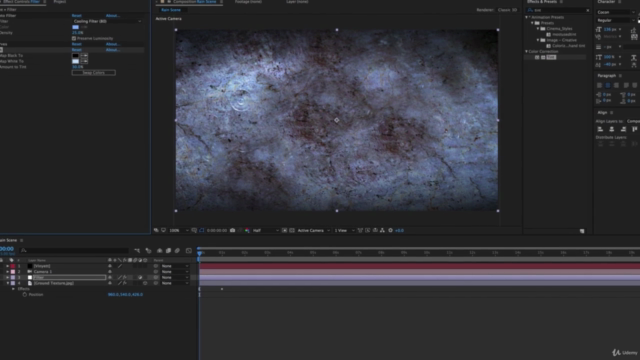Switch to the Project tab

click(x=60, y=2)
